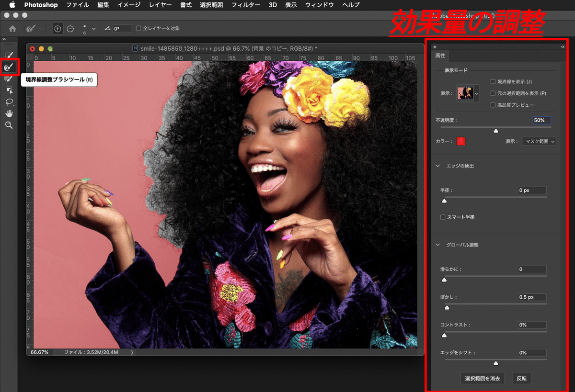Check 元の選択範囲を表示 (P)
Screen dimensions: 575x392
[493, 93]
